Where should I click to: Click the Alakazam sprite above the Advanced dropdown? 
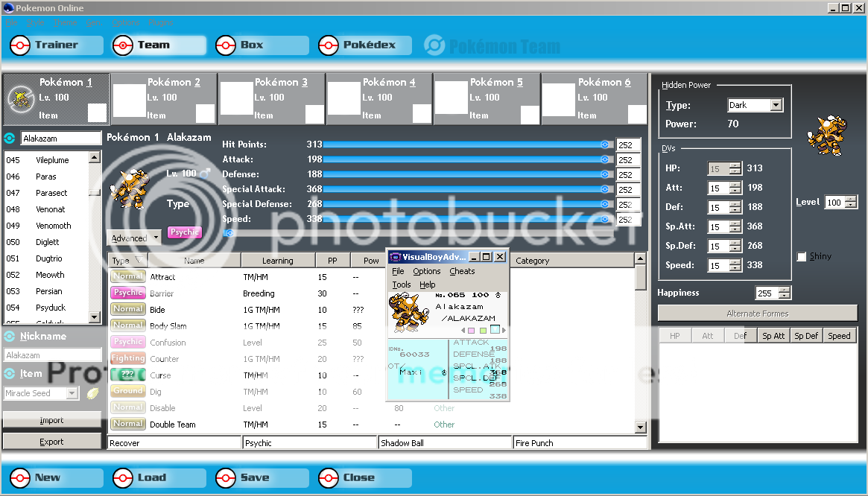click(x=130, y=189)
